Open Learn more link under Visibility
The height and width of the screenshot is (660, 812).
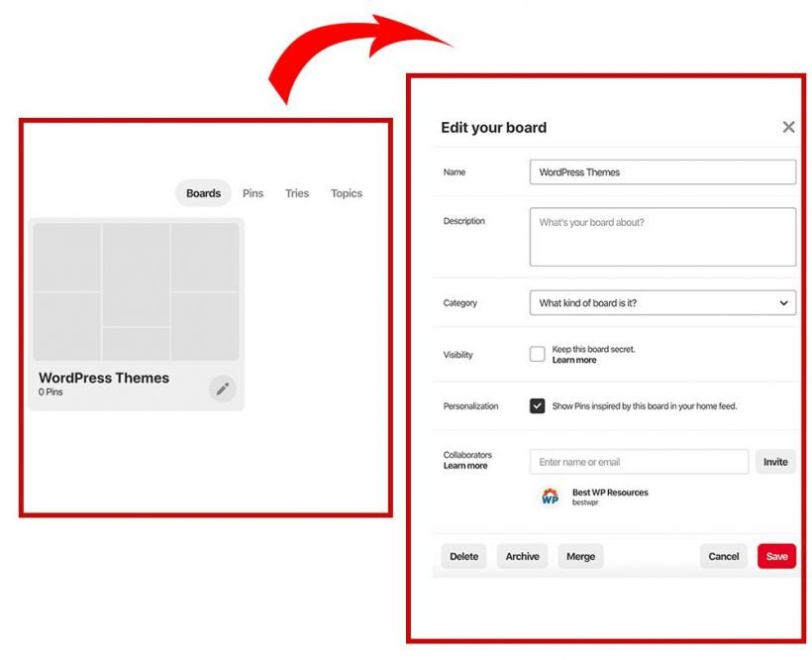pos(573,360)
